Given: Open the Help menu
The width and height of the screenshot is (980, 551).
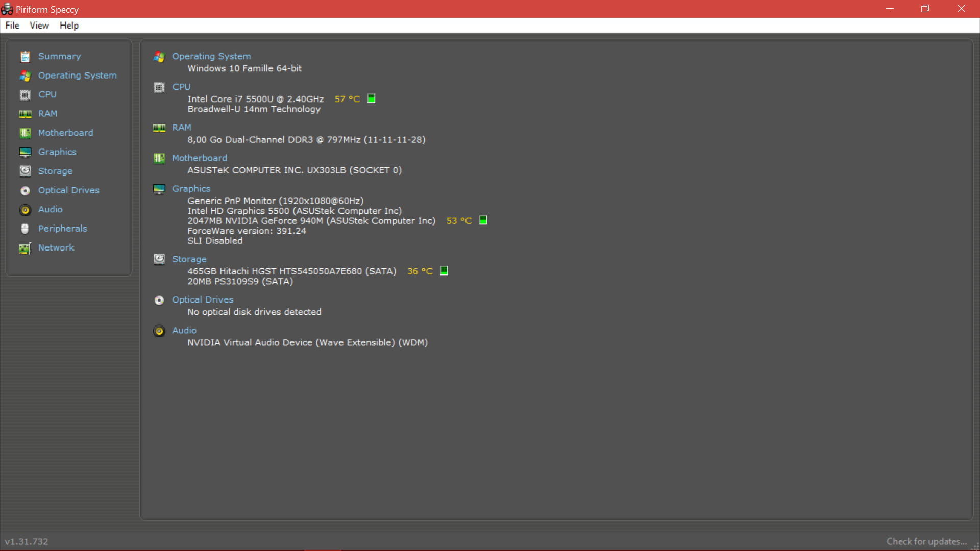Looking at the screenshot, I should (x=69, y=26).
